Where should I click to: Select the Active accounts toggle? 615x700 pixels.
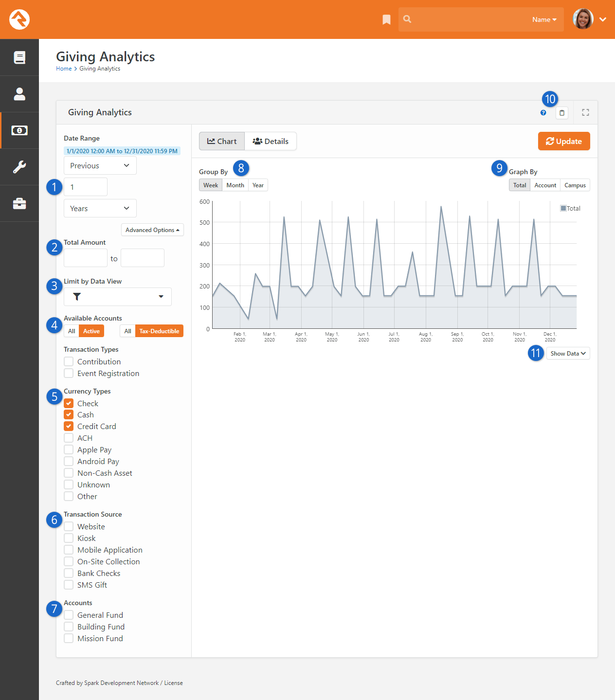point(91,331)
